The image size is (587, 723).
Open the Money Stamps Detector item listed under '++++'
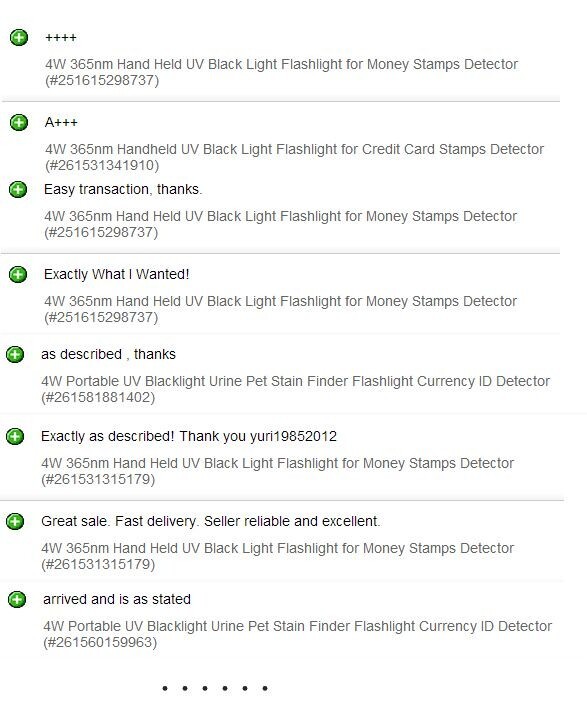(x=281, y=72)
